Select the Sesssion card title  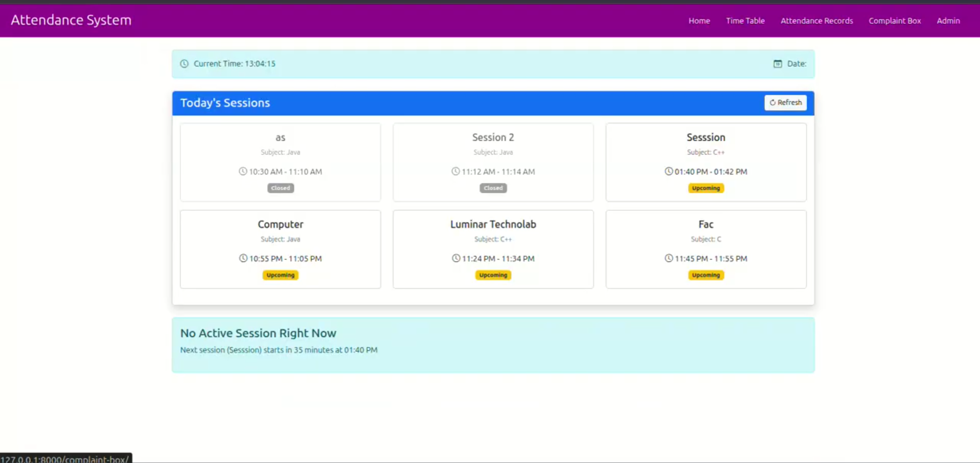click(x=706, y=137)
